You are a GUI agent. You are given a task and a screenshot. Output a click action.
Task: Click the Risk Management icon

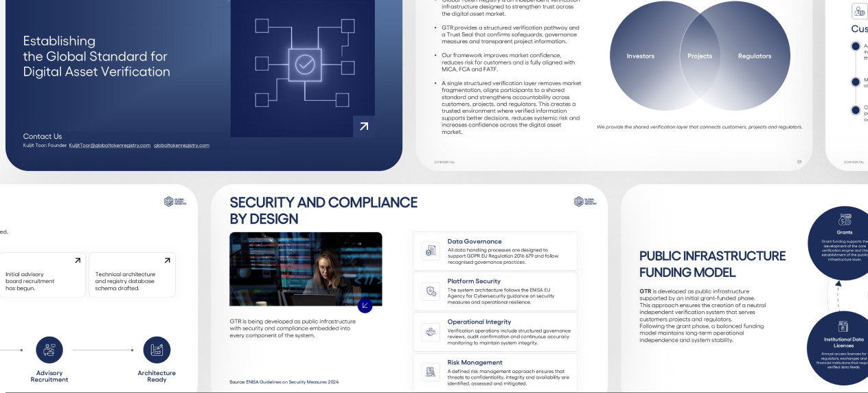point(431,372)
